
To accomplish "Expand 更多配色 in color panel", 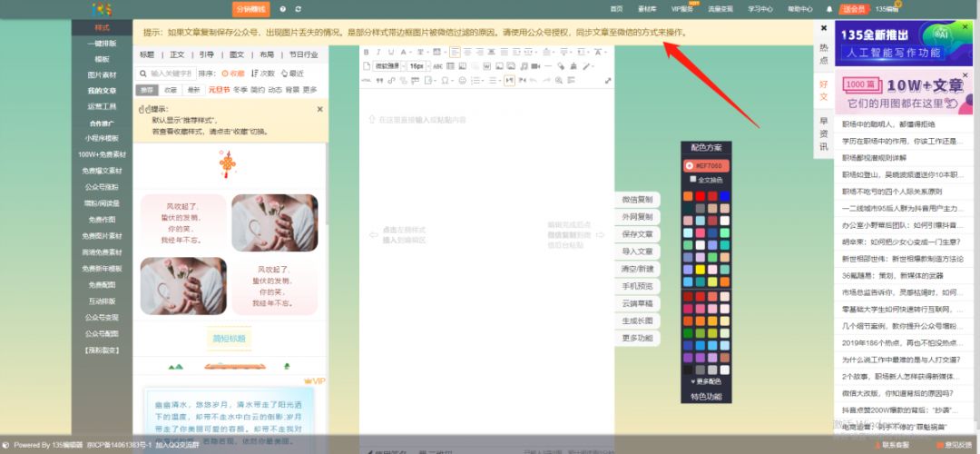I will pyautogui.click(x=707, y=381).
